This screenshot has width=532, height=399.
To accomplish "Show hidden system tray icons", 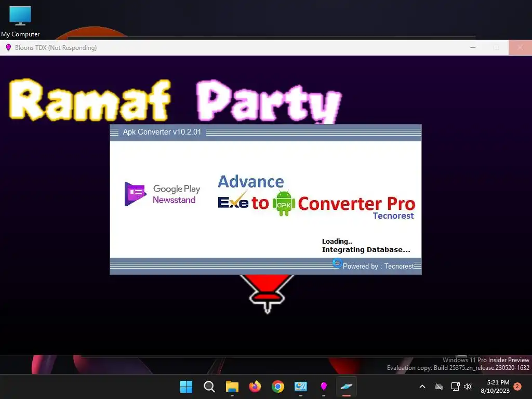I will click(422, 387).
